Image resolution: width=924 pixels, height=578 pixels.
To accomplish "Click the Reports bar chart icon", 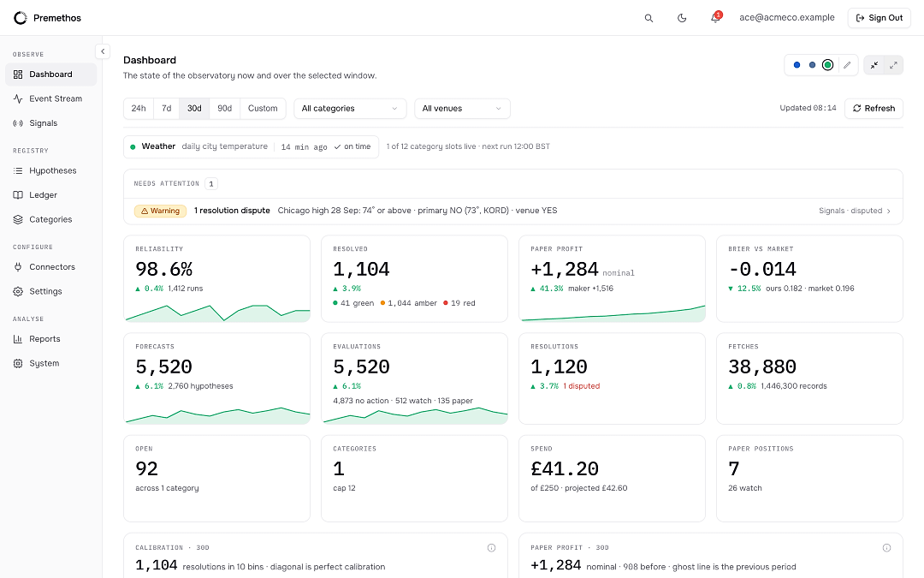I will pyautogui.click(x=18, y=339).
